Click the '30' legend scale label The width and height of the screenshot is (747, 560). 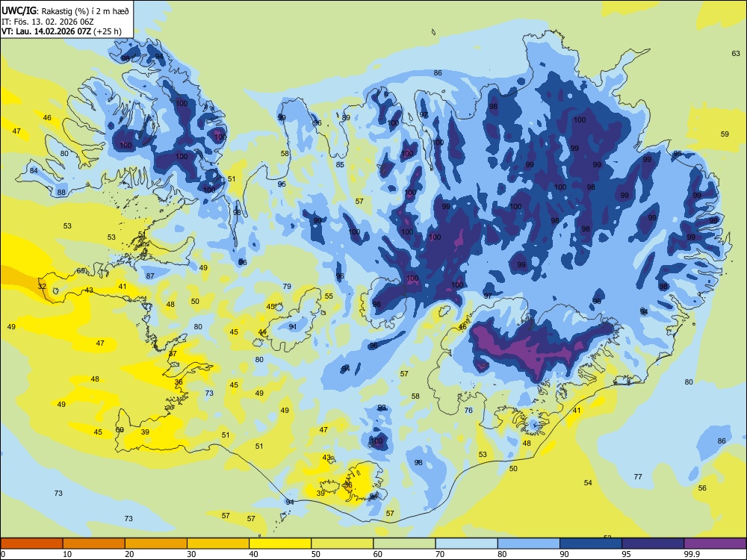click(x=191, y=554)
